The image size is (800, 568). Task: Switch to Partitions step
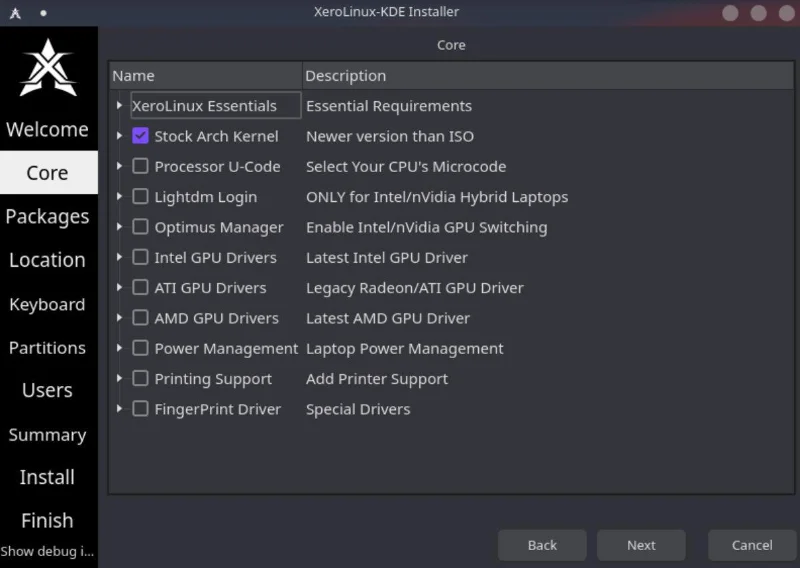(x=47, y=348)
